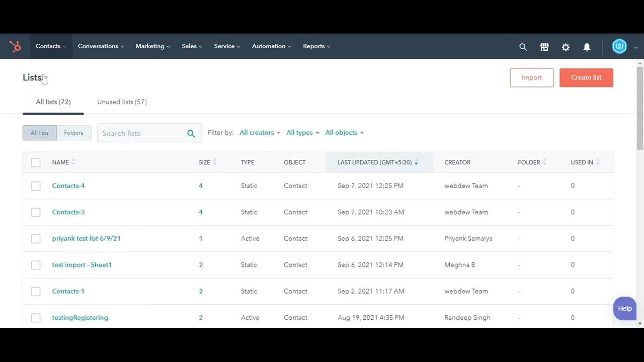
Task: Switch view to All lists toggle
Action: [x=40, y=133]
